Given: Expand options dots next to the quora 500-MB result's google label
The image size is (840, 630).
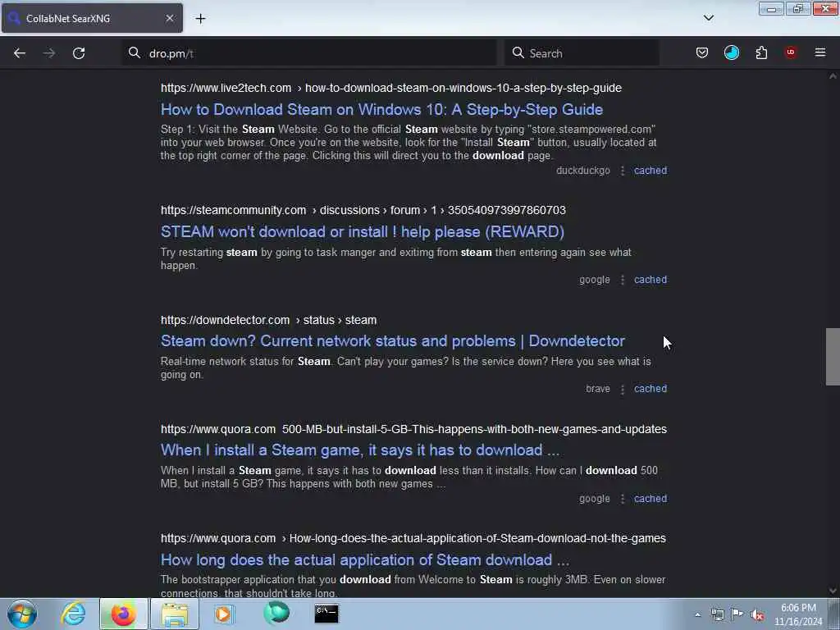Looking at the screenshot, I should pos(622,499).
